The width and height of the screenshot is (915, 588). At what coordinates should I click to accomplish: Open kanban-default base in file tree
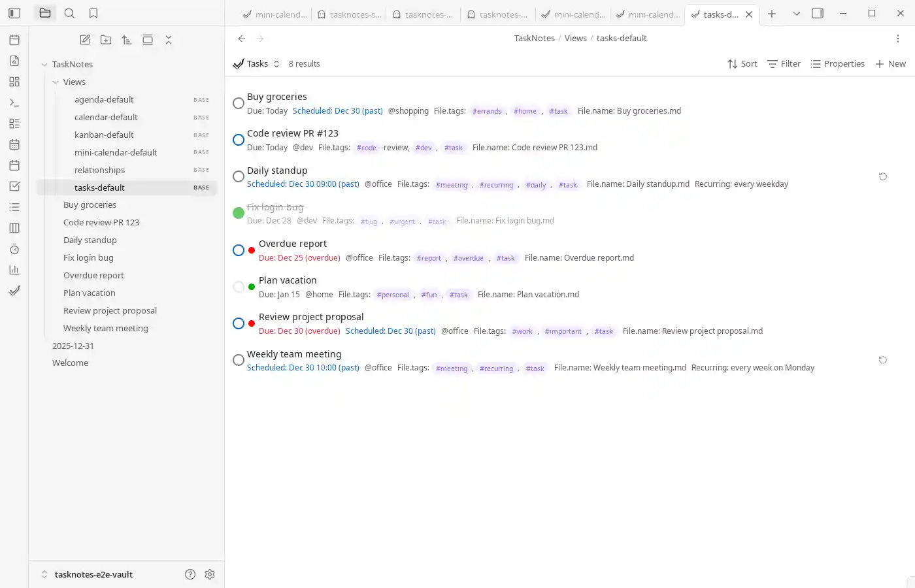point(104,135)
